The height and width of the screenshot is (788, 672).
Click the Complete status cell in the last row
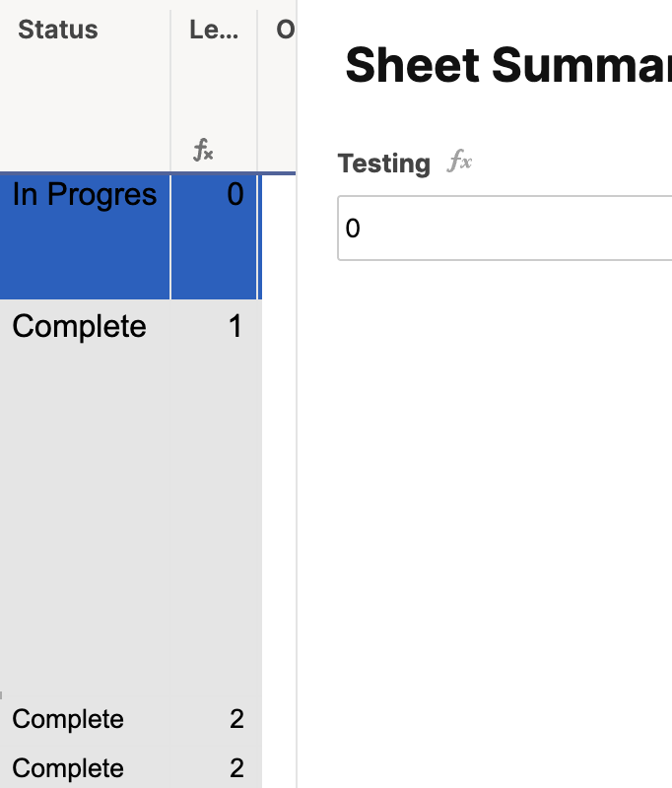point(85,767)
